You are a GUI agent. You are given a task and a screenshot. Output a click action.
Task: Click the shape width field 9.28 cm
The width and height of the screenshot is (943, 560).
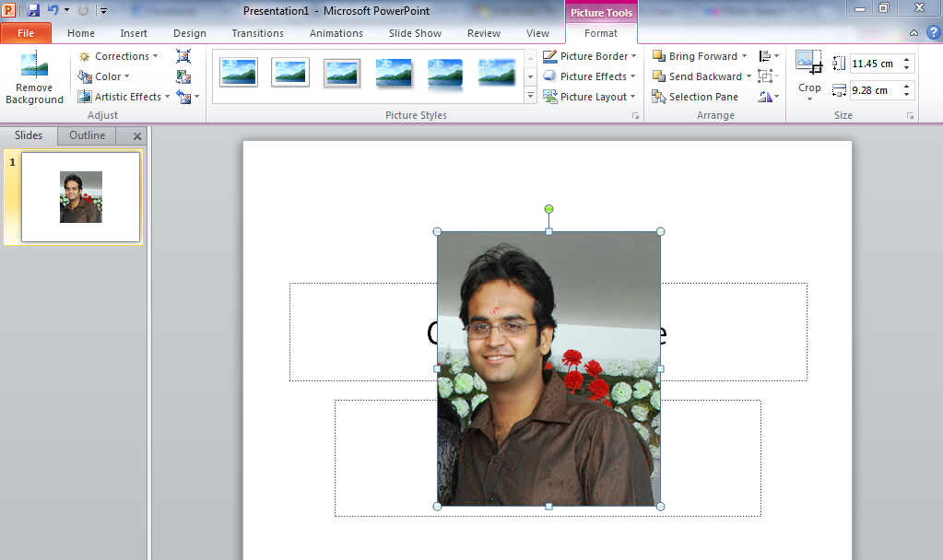point(875,90)
